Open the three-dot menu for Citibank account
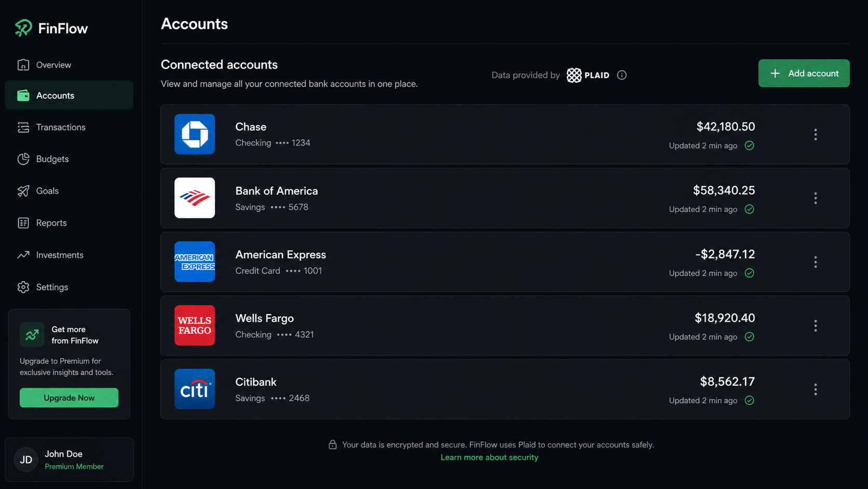 pos(816,390)
